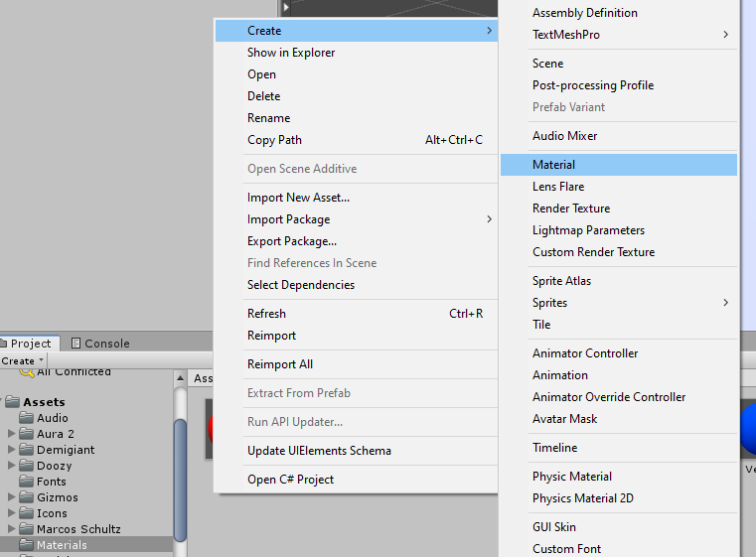
Task: Select the Doozy folder
Action: click(54, 466)
